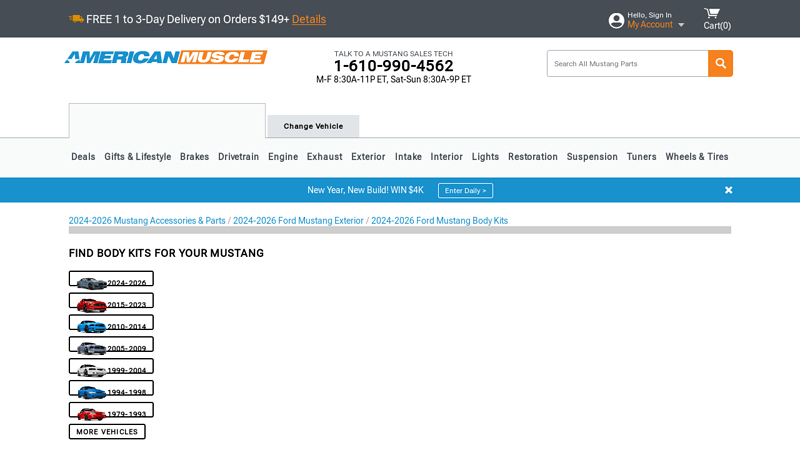Close the blue promo banner

(x=728, y=190)
